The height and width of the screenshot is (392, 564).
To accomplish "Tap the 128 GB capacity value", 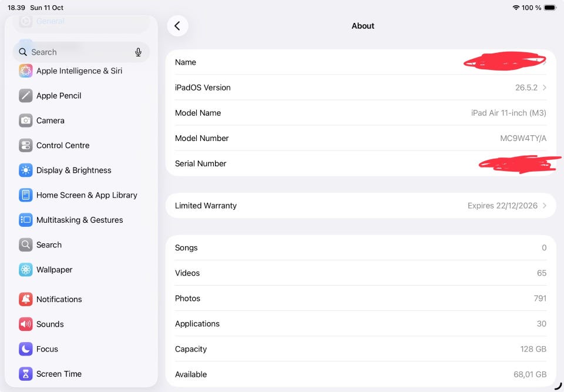I will [533, 349].
